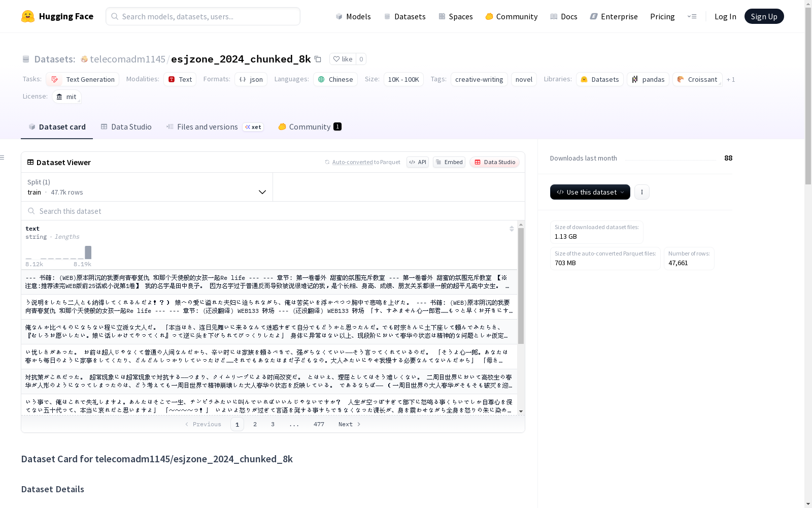Open the creative-writing tag
Screen dimensions: 812x508
click(x=479, y=79)
